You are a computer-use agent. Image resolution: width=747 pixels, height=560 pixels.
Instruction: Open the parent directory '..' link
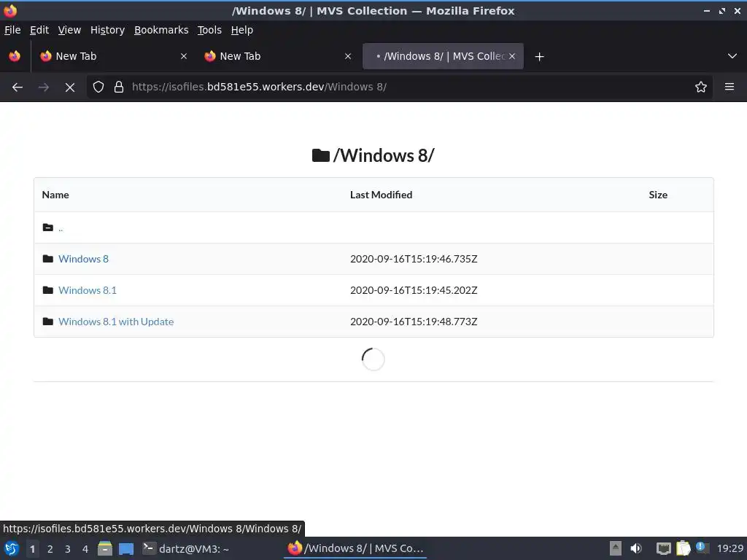tap(61, 228)
